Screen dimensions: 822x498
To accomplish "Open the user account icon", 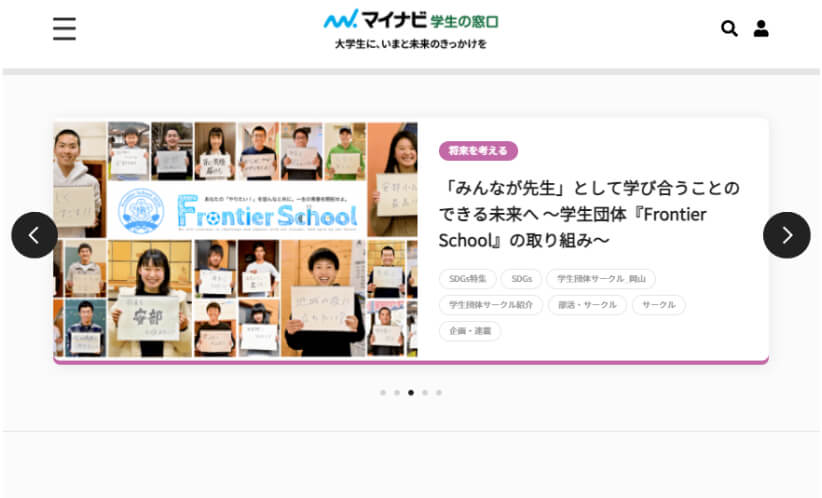I will (761, 28).
